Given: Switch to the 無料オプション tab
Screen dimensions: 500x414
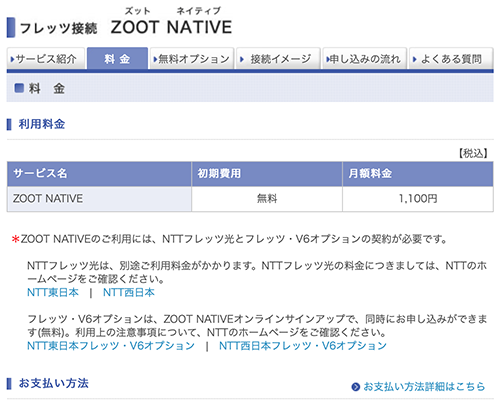Looking at the screenshot, I should coord(192,59).
